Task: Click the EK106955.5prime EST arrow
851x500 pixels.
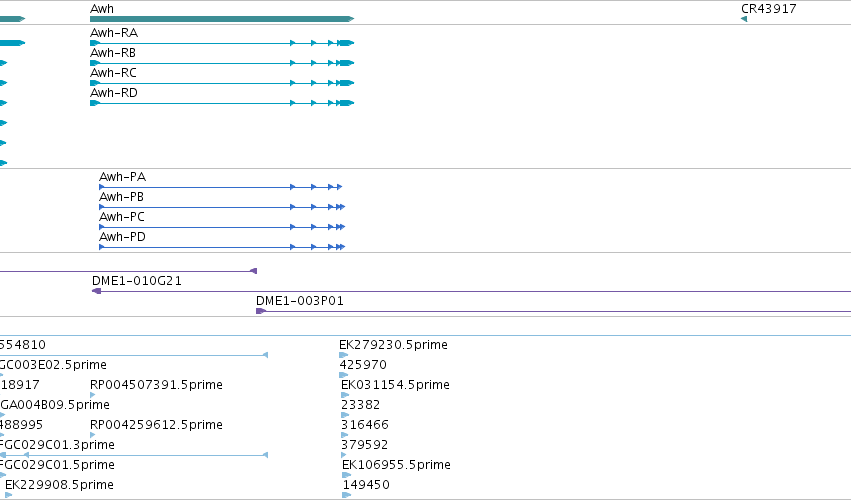Action: coord(346,475)
